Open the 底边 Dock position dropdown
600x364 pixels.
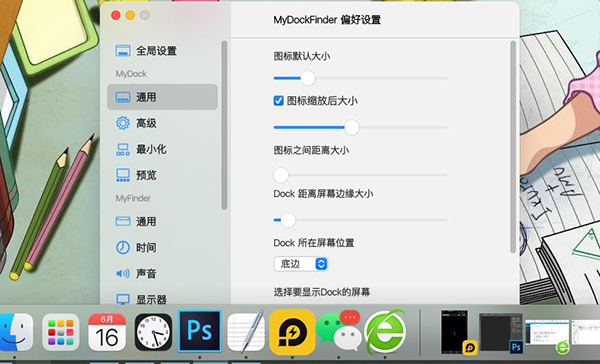tap(301, 264)
